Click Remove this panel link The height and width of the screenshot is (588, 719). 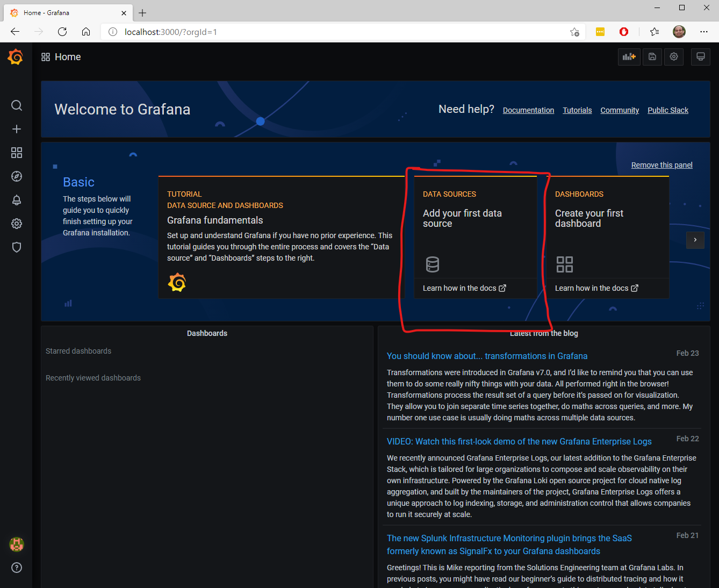click(662, 165)
